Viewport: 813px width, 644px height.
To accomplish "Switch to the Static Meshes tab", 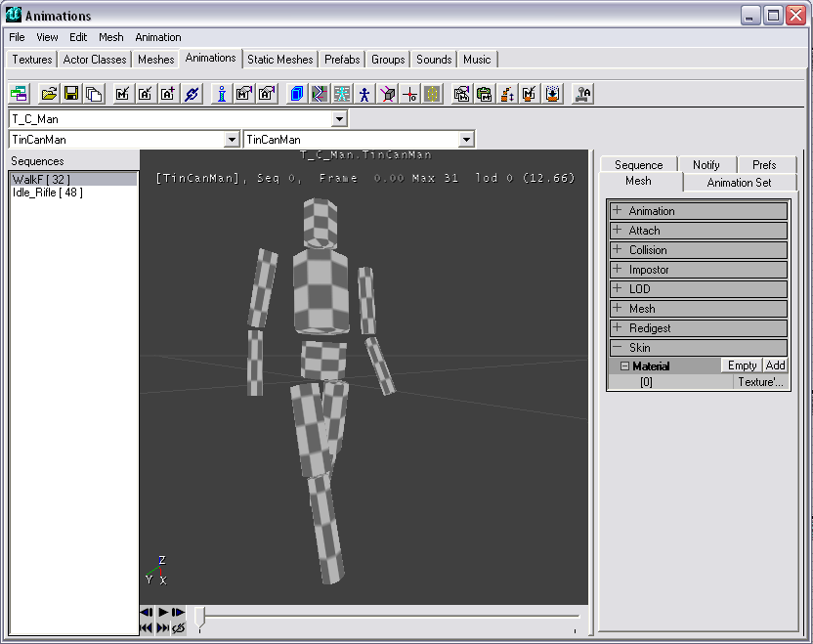I will (x=280, y=59).
